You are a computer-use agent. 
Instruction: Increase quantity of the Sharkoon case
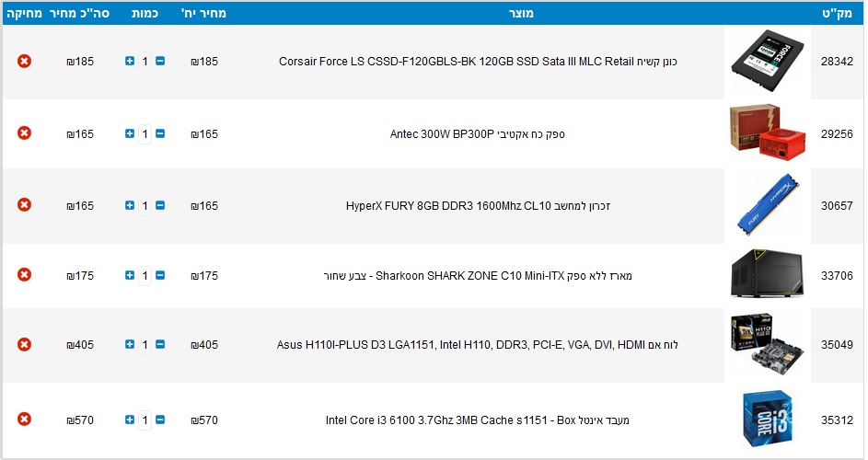click(130, 275)
